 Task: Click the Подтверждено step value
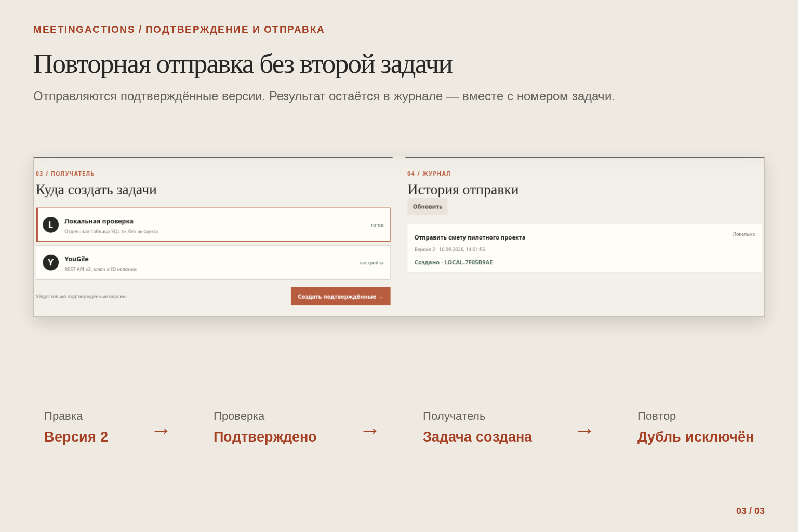click(x=265, y=437)
